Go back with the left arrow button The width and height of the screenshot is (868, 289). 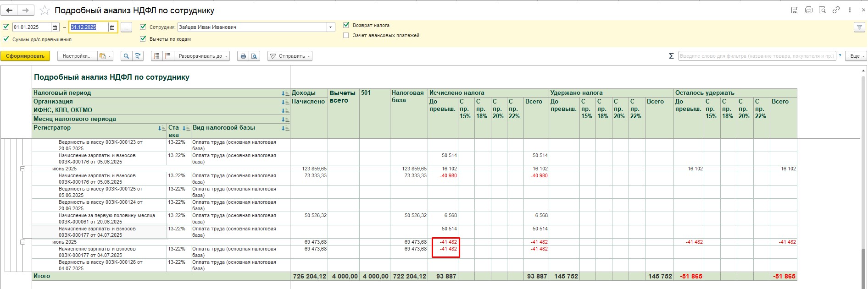(x=10, y=10)
